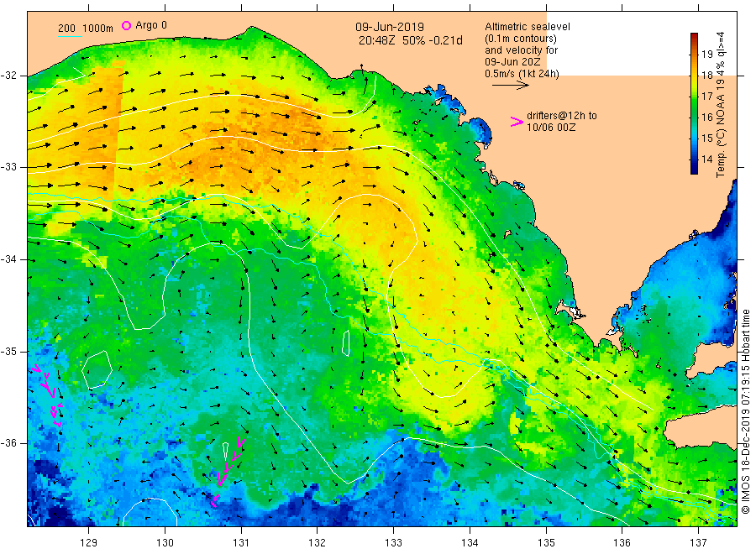Viewport: 756px width, 554px height.
Task: Click the text 20:48Z 50% -0.21d
Action: tap(410, 40)
